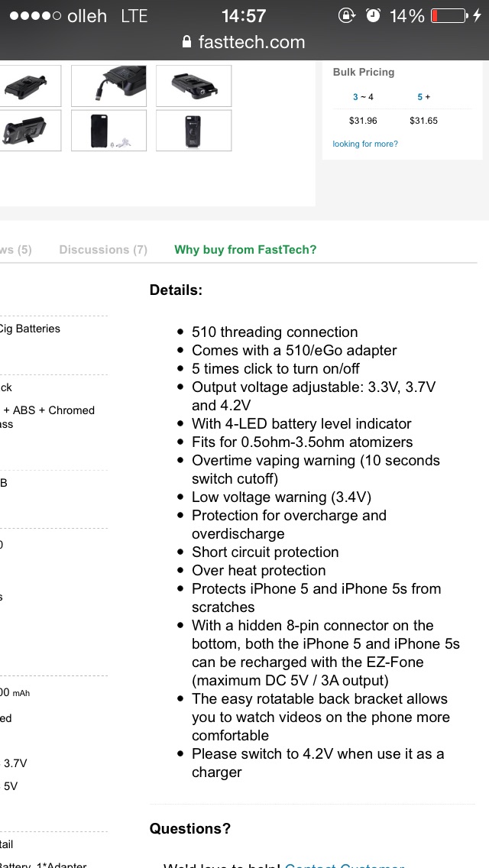Tap the alarm clock status icon

[x=373, y=16]
